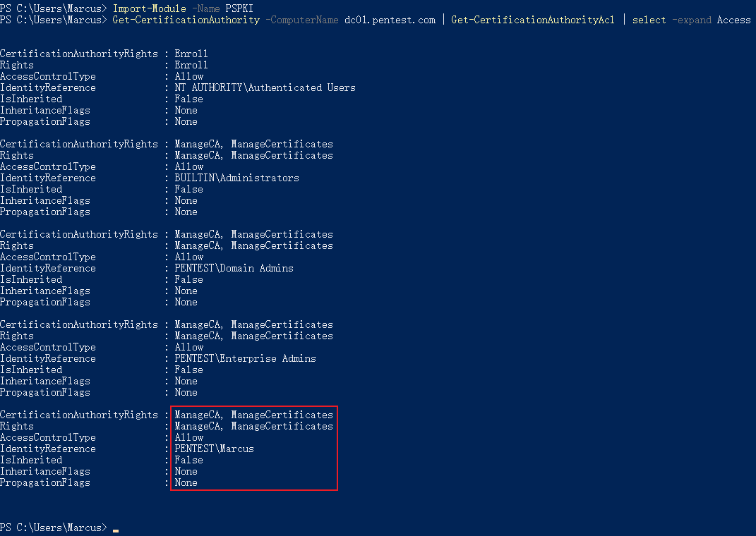Screen dimensions: 756x536
Task: Click the dc01.pentest.com computer name
Action: pos(390,20)
